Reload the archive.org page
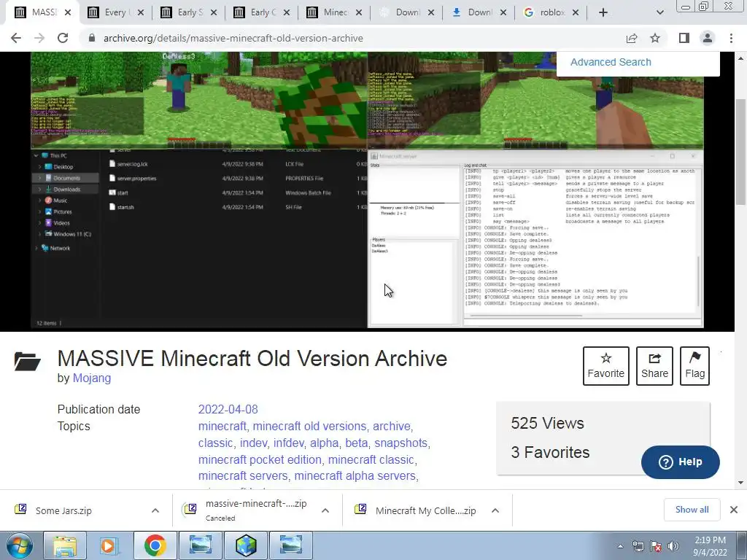 pyautogui.click(x=63, y=38)
